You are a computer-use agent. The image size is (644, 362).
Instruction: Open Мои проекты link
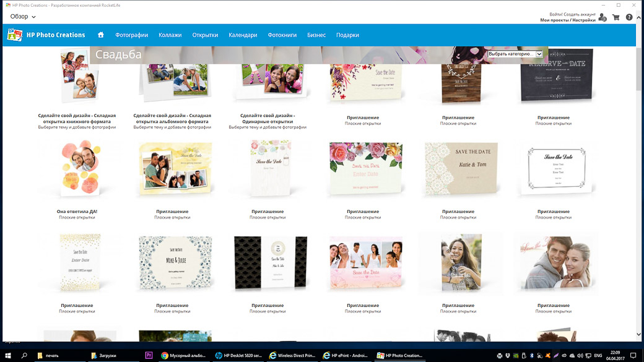click(x=554, y=20)
